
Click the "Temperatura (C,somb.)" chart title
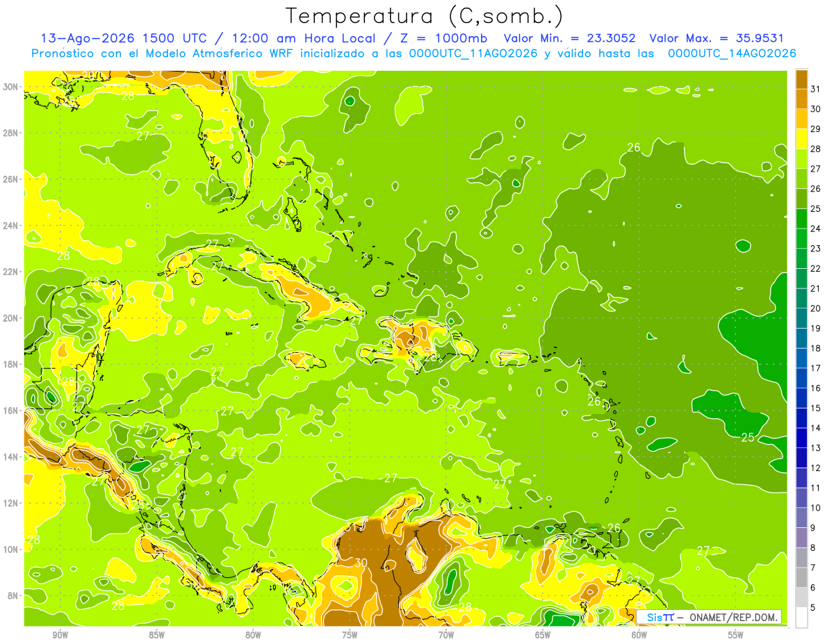tap(424, 16)
